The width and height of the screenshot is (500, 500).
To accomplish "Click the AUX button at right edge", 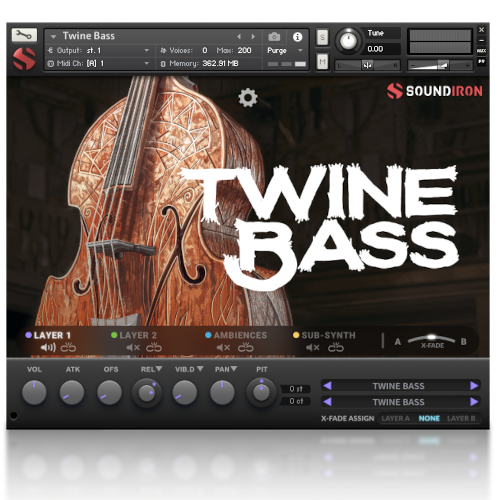I will click(x=481, y=51).
